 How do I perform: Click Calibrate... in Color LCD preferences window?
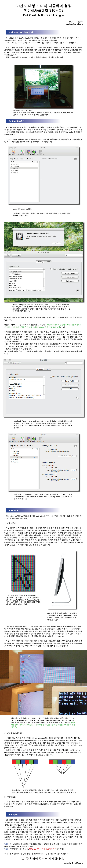70,389
